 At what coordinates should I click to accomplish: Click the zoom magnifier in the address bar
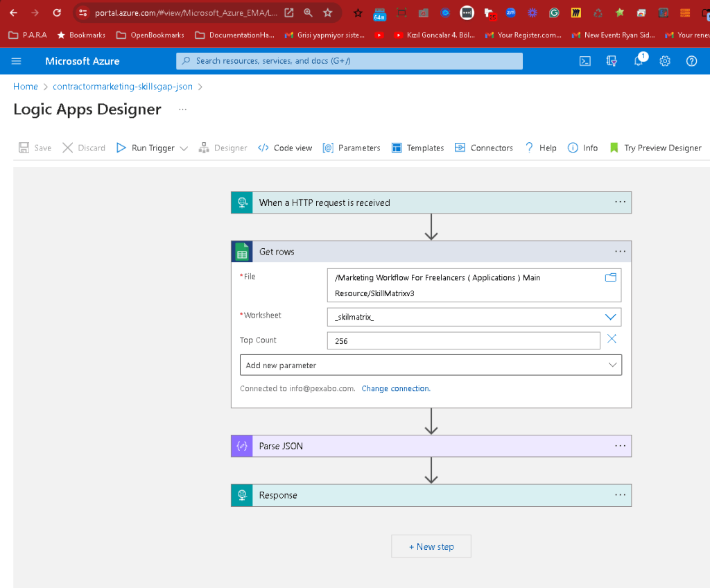tap(309, 12)
